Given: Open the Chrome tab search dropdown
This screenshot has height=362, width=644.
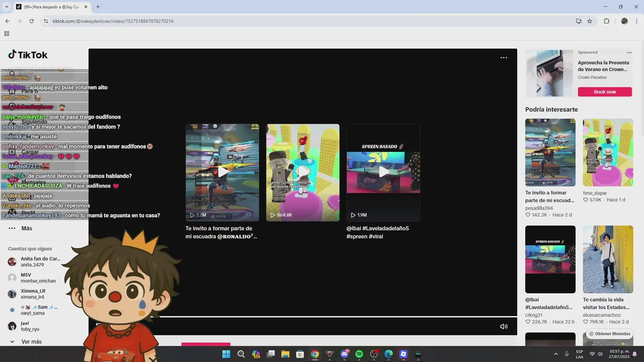Looking at the screenshot, I should coord(7,7).
